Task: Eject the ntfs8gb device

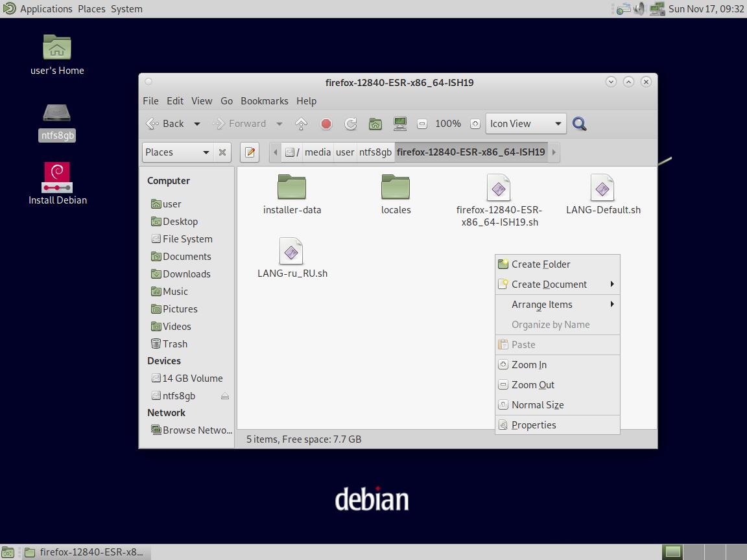Action: [225, 396]
